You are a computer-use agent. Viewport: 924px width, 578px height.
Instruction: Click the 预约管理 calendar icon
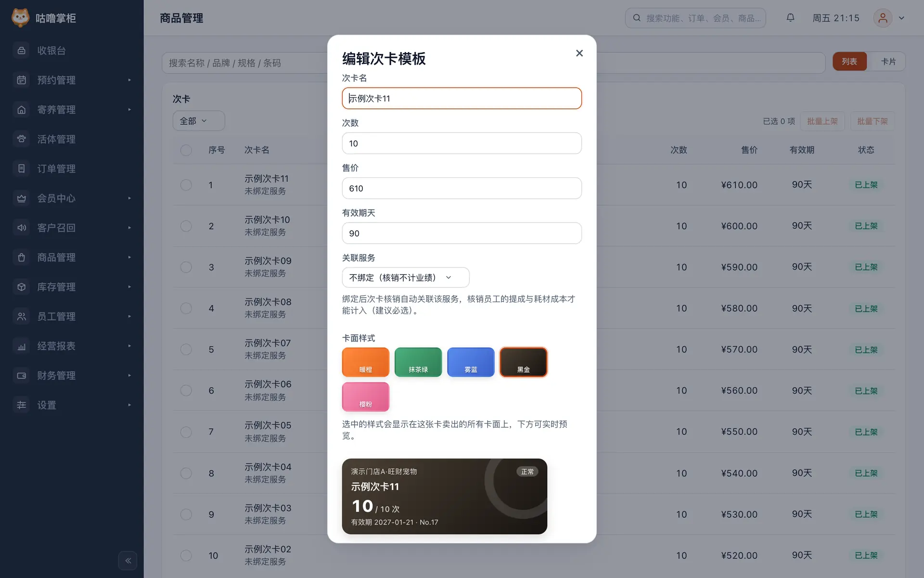tap(21, 80)
